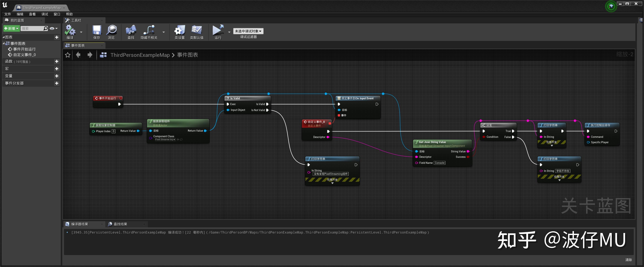This screenshot has width=644, height=267.
Task: Open the Component Class dropdown on 按类获取组件
Action: coord(174,139)
